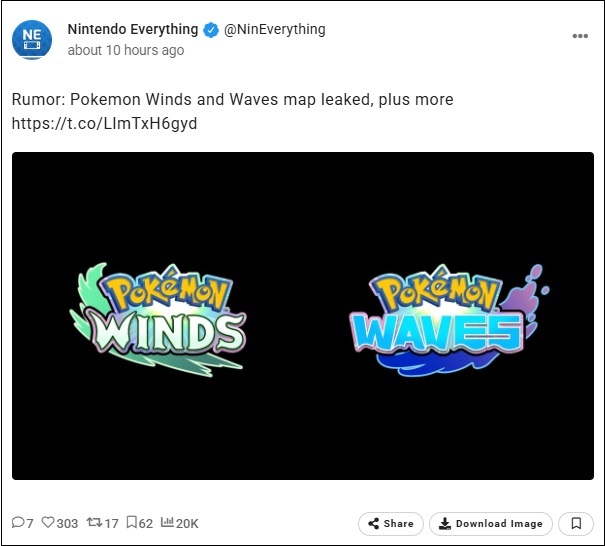Click the bookmark count icon
The width and height of the screenshot is (605, 546).
(132, 522)
